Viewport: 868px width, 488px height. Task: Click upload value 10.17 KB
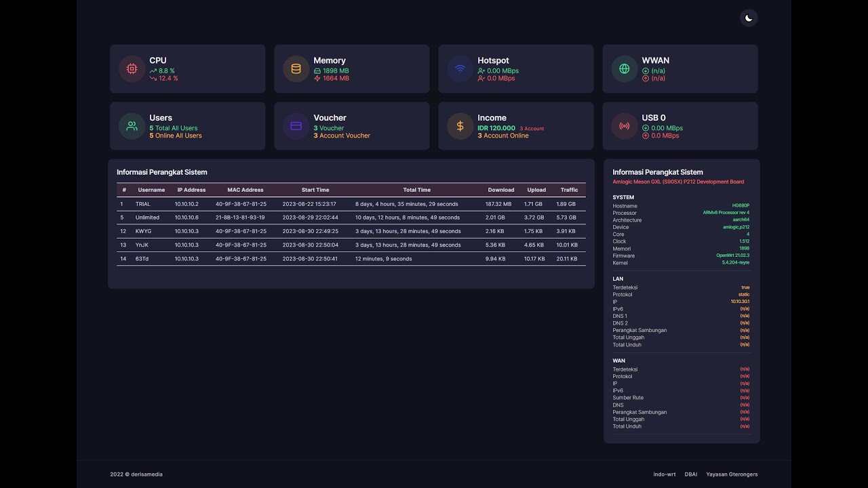point(534,258)
